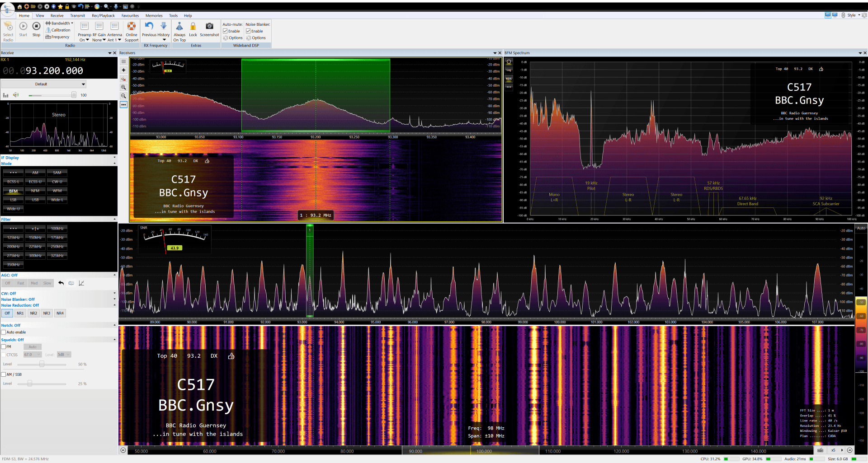868x463 pixels.
Task: Mute audio using the speaker icon
Action: coord(16,95)
